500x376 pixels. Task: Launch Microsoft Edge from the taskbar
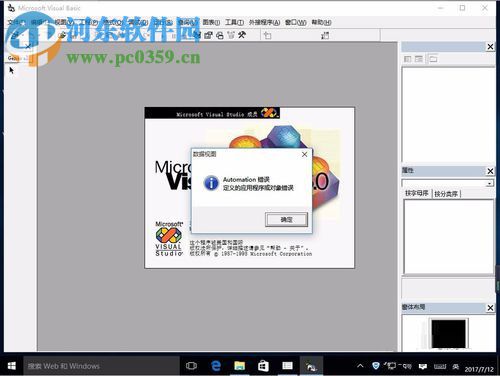[x=216, y=366]
